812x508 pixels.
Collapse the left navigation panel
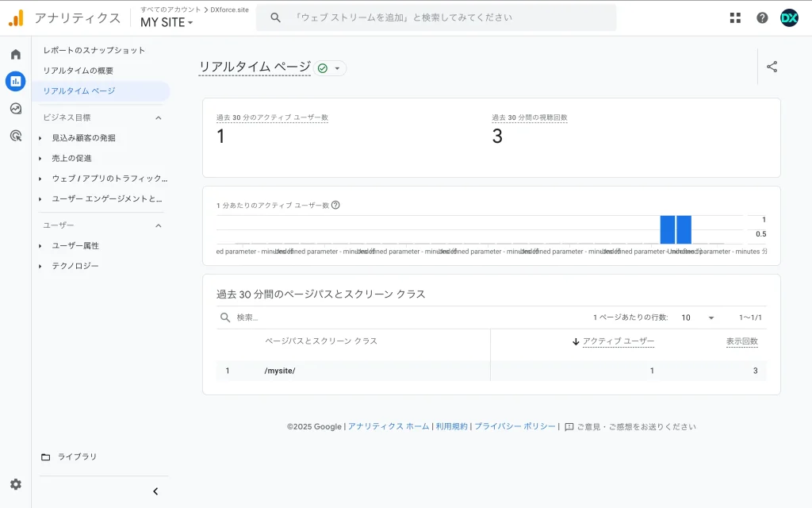(x=155, y=491)
